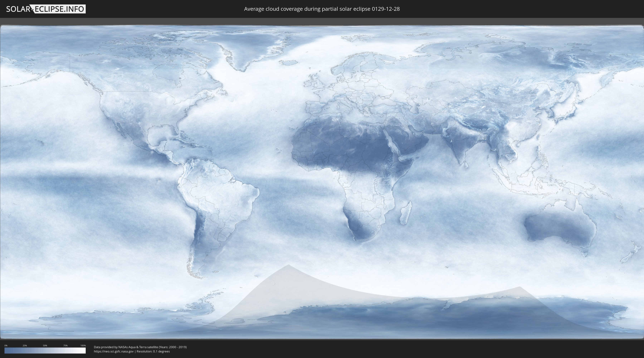Click the 100% legend label
Image resolution: width=644 pixels, height=358 pixels.
tap(83, 345)
